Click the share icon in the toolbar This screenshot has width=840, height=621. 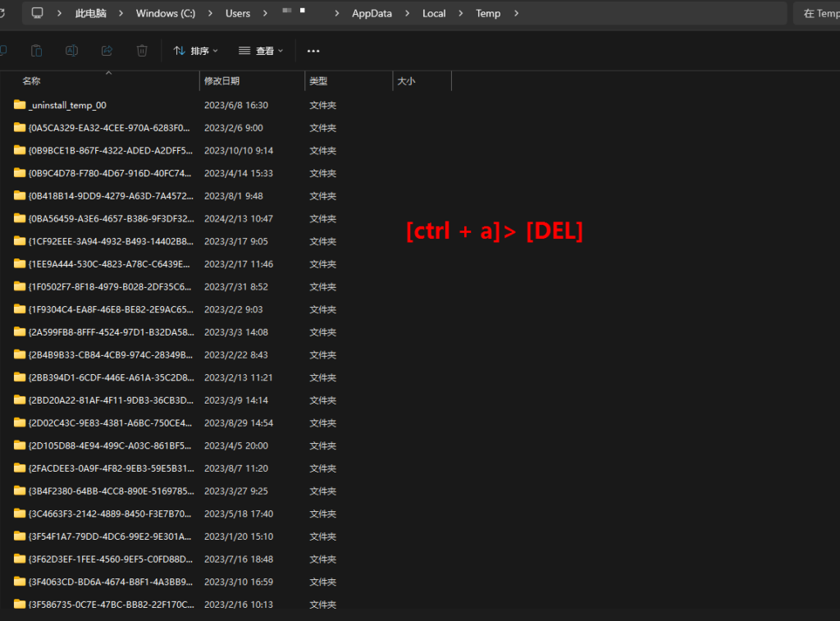point(107,51)
